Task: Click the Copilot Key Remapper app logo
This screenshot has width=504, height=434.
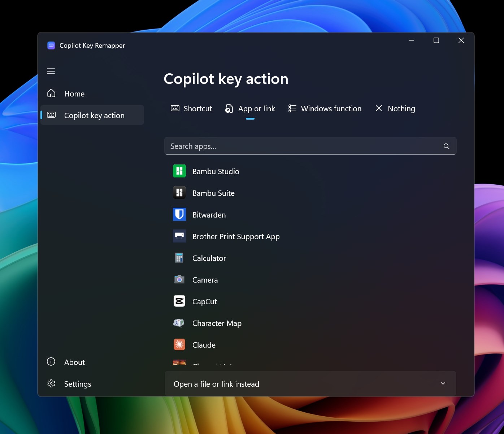Action: tap(51, 46)
